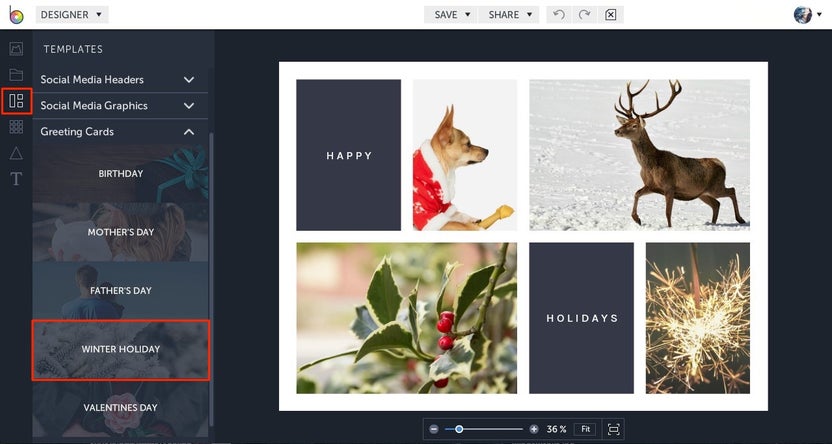The width and height of the screenshot is (832, 444).
Task: Select the dog in Santa suit photo
Action: [x=465, y=155]
